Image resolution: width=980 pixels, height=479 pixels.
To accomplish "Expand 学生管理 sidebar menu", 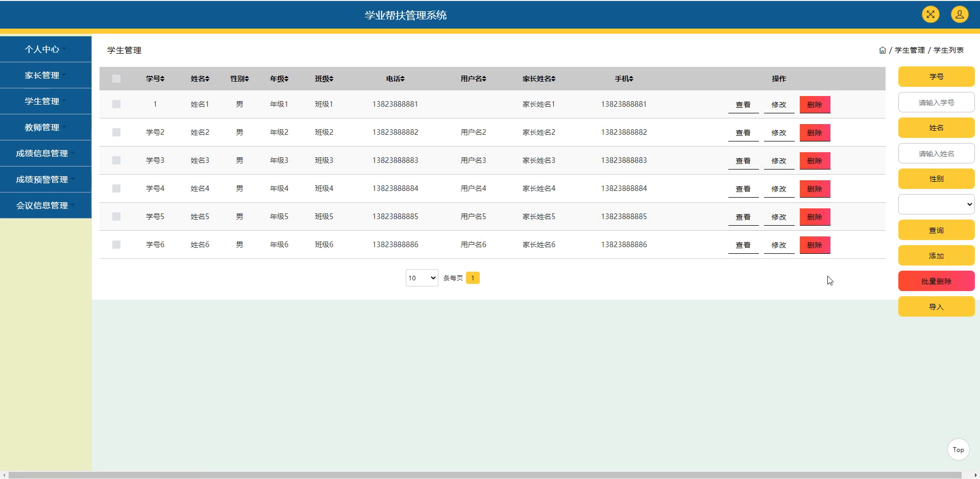I will point(45,101).
